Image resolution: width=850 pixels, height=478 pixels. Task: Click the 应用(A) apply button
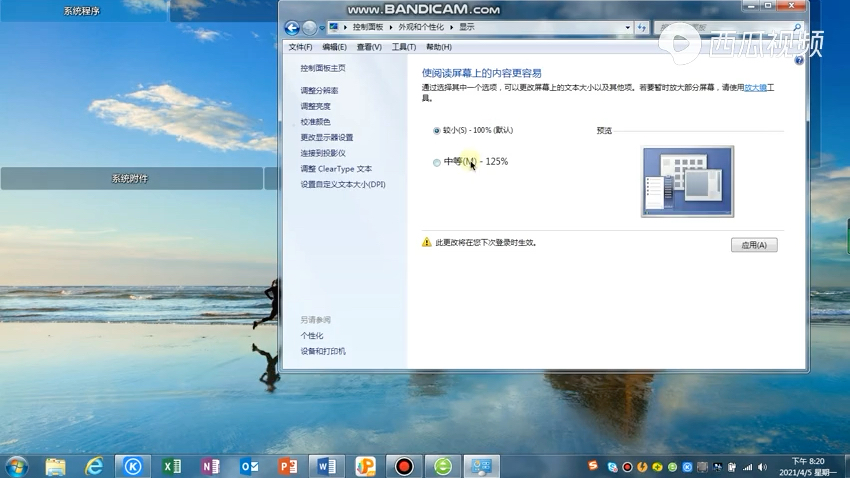coord(754,245)
